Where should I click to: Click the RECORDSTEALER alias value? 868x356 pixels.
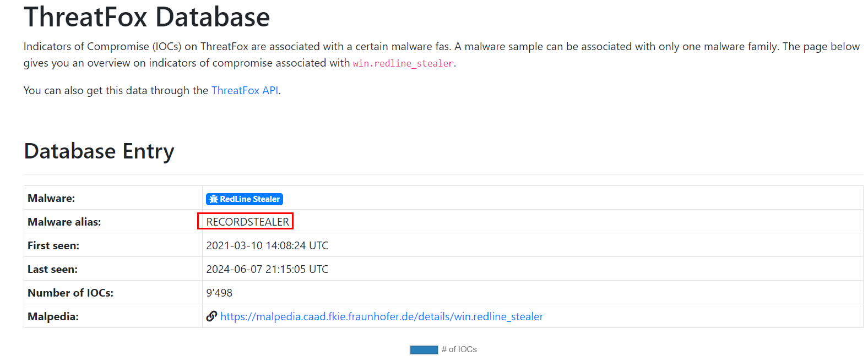click(x=247, y=222)
